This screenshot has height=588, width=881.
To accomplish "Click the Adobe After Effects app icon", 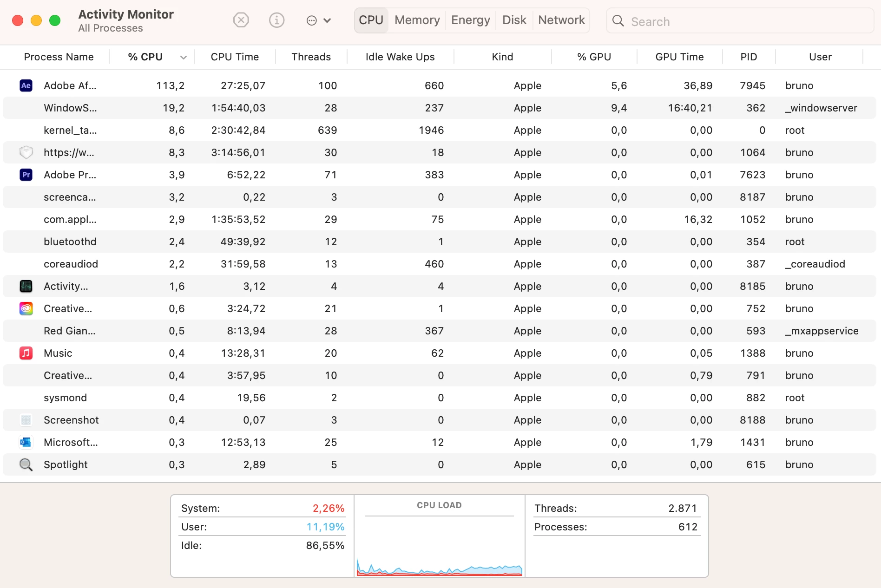I will (26, 85).
